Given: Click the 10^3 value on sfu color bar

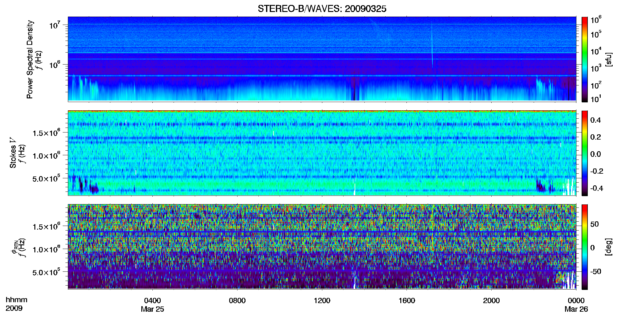Looking at the screenshot, I should pyautogui.click(x=596, y=68).
